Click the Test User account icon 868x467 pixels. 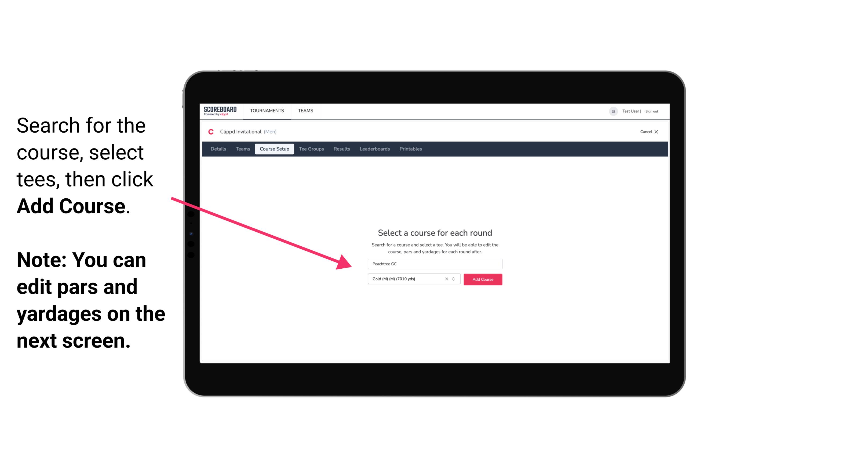pos(612,111)
